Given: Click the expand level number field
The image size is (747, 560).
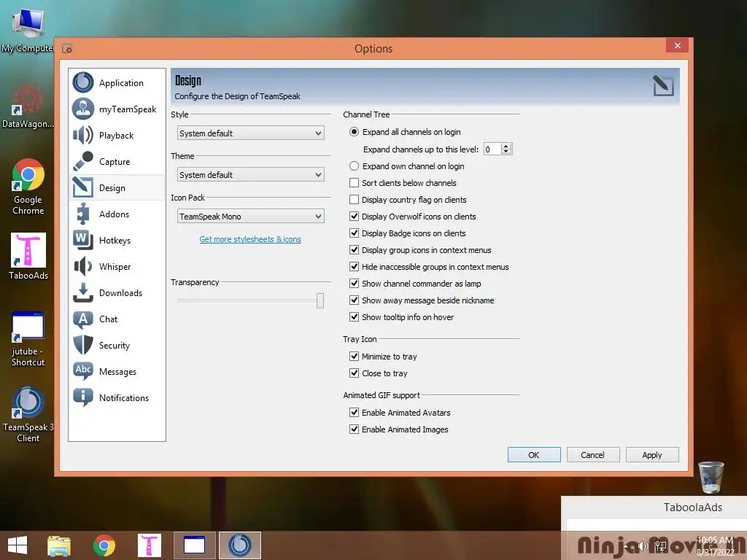Looking at the screenshot, I should [492, 149].
